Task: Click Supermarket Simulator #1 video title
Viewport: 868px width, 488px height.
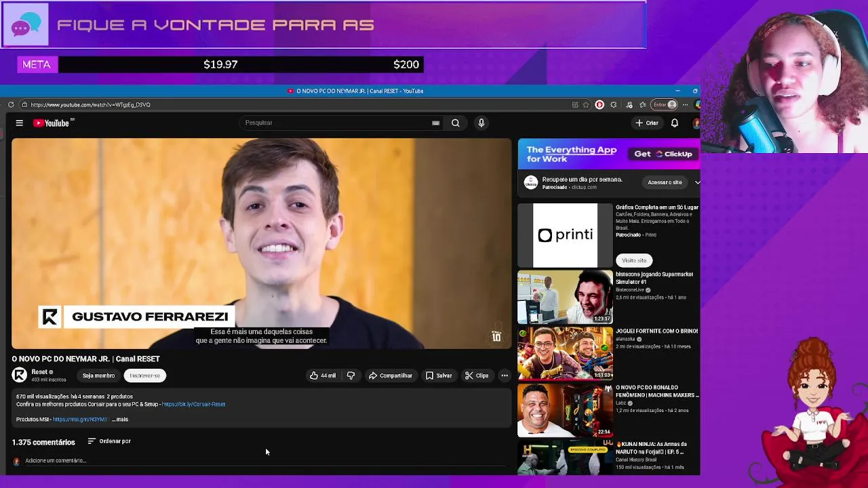Action: coord(654,278)
